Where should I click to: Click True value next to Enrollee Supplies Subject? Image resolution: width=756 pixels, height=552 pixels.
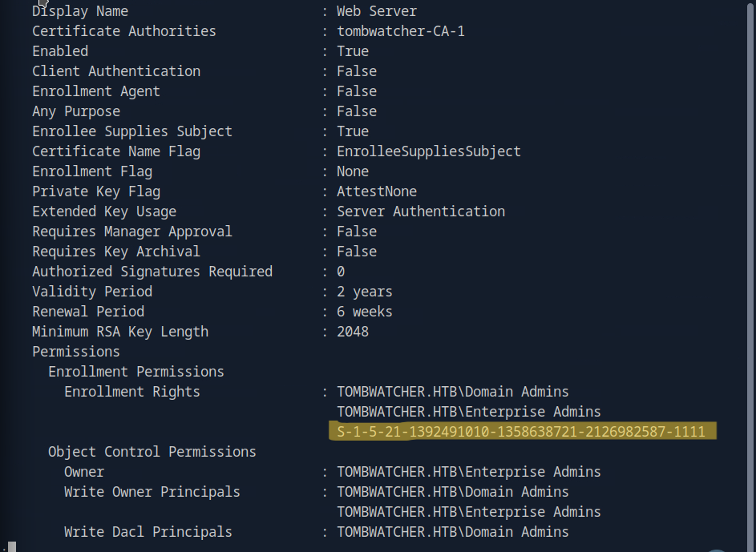tap(352, 131)
